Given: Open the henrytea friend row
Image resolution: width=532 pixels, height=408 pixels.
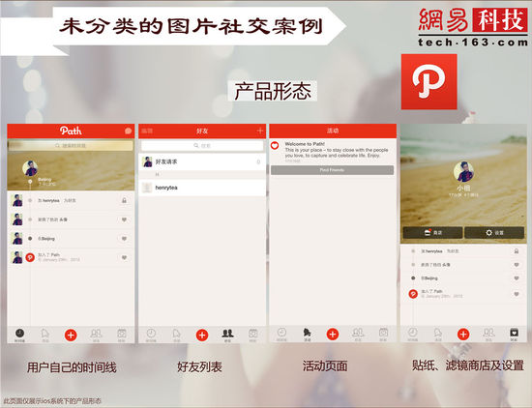Looking at the screenshot, I should tap(202, 188).
